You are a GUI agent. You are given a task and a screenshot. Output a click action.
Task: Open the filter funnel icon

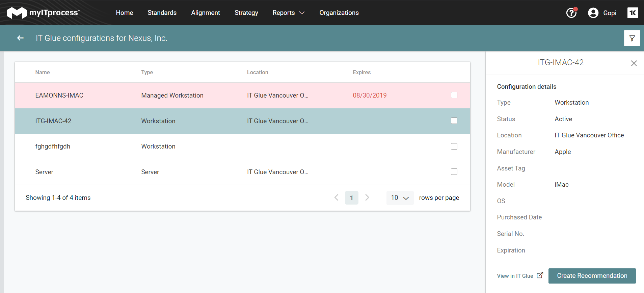[632, 38]
